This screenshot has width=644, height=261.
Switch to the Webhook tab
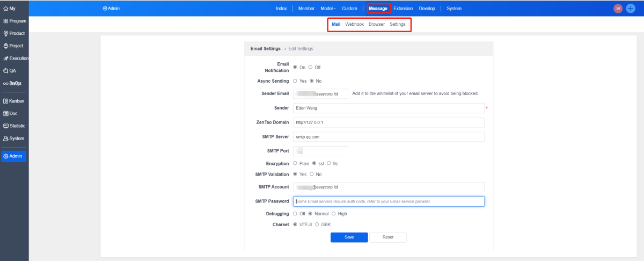click(354, 25)
